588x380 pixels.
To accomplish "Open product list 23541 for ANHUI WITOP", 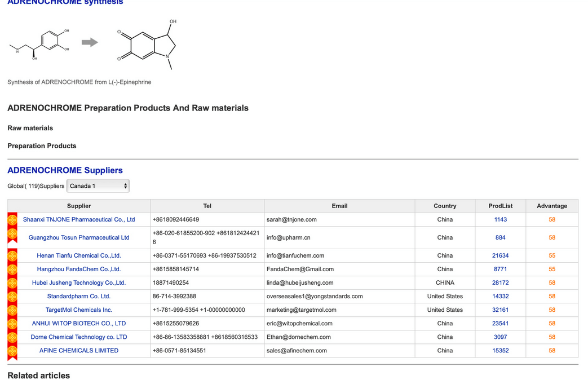I will (x=500, y=323).
